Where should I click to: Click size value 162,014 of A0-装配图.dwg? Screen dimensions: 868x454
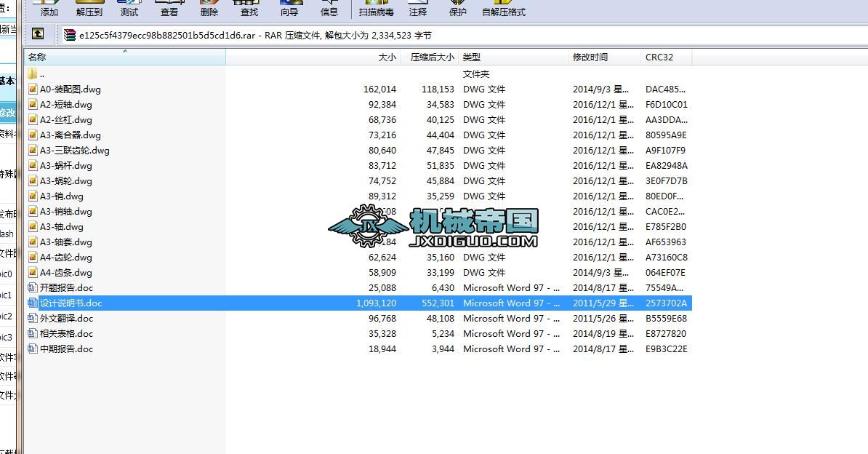[x=379, y=89]
